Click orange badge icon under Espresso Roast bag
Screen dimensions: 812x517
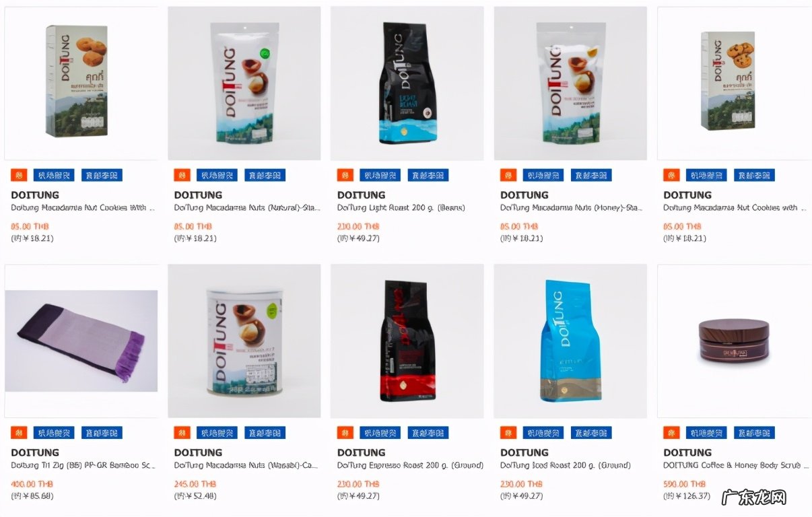click(345, 432)
